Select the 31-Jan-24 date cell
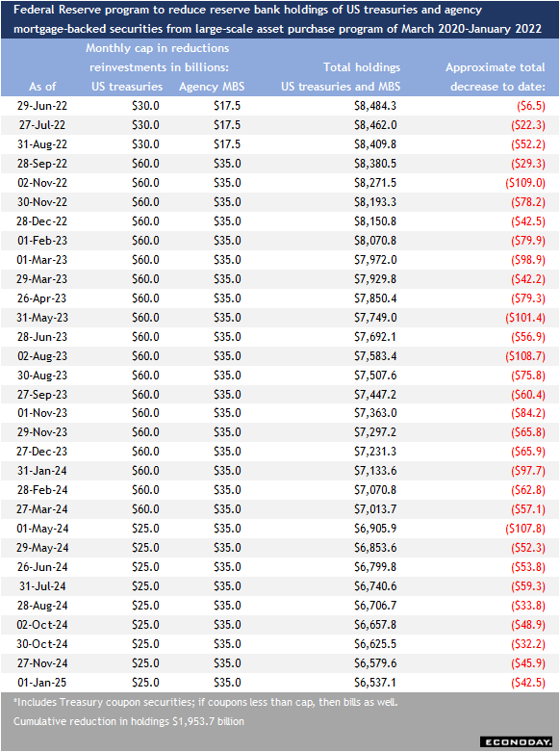Screen dimensions: 560x752 point(42,471)
